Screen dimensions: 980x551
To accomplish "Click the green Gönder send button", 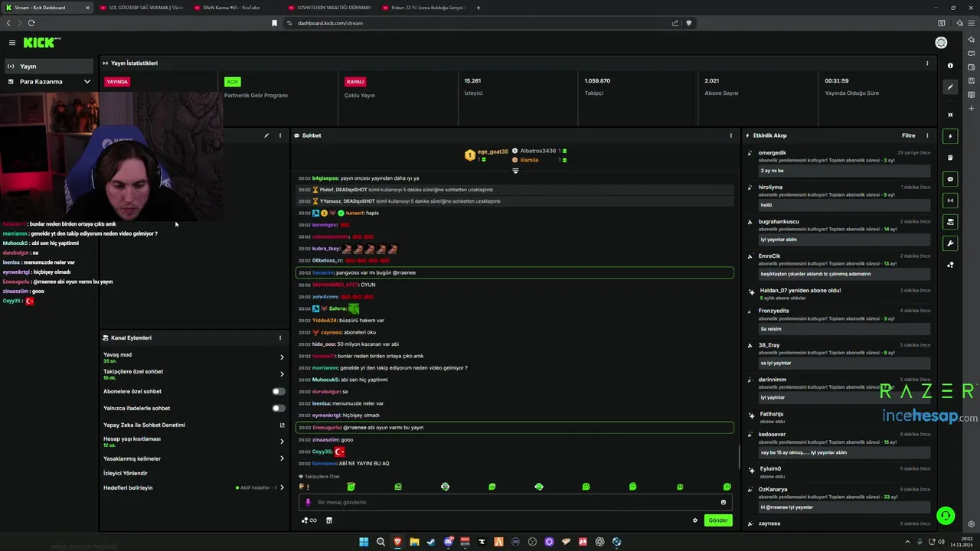I will [718, 520].
